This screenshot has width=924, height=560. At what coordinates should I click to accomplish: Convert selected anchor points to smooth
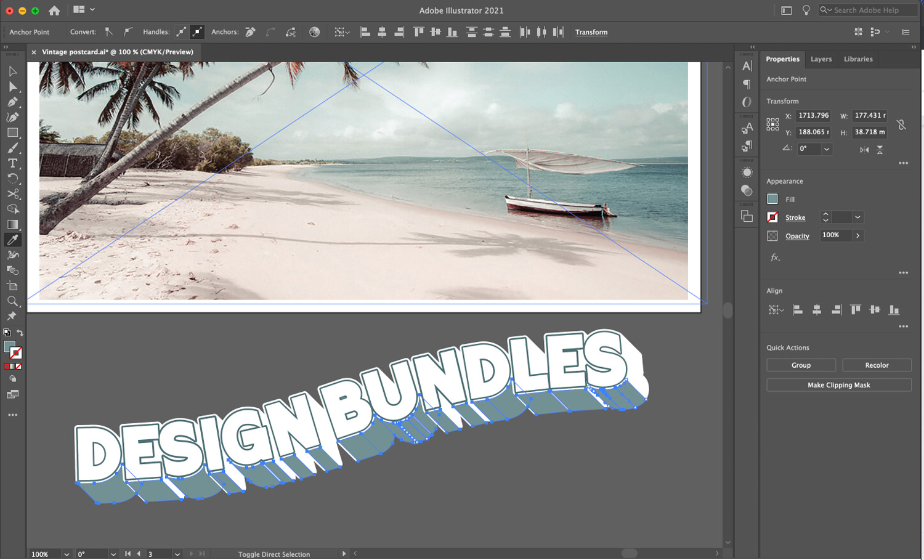pyautogui.click(x=128, y=32)
